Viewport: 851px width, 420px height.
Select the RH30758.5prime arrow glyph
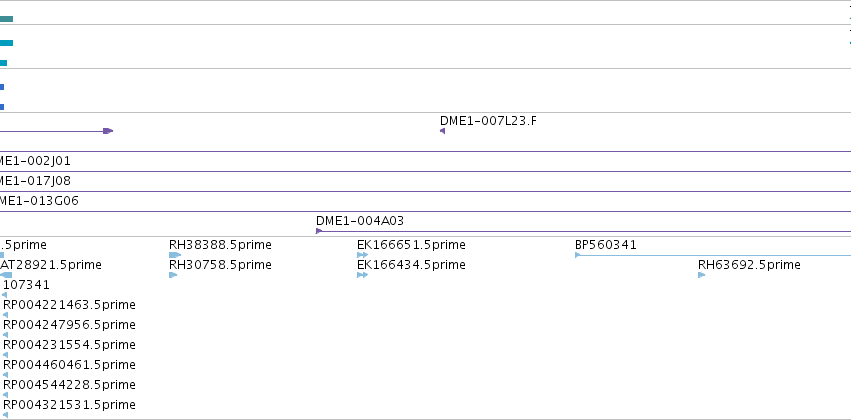(173, 275)
